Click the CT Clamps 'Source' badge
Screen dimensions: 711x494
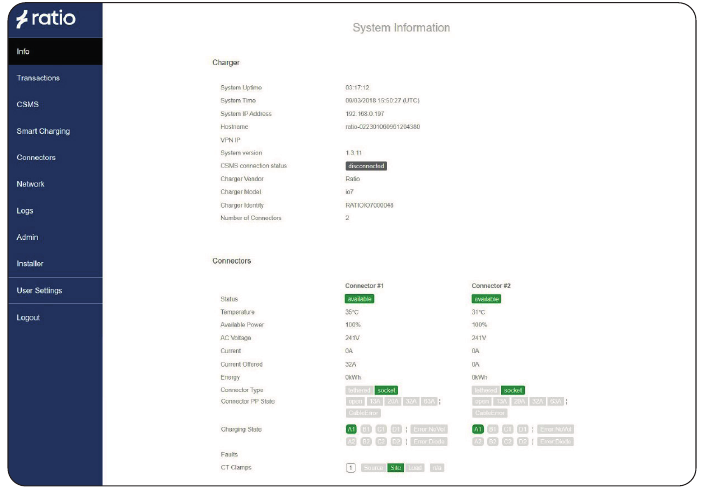[373, 468]
